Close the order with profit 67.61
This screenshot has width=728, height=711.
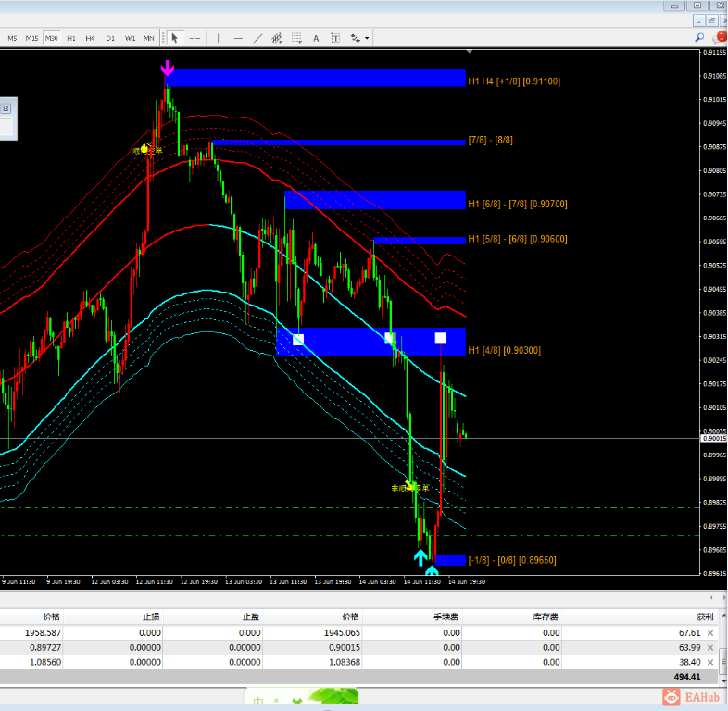click(x=710, y=633)
